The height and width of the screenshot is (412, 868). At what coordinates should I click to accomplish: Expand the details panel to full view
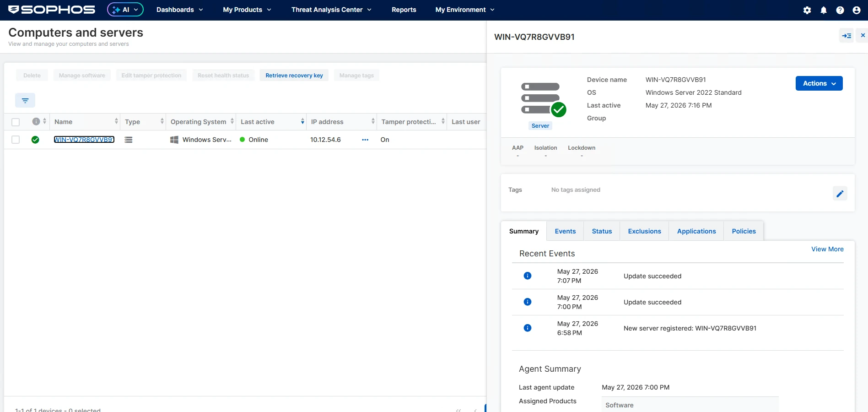(x=846, y=36)
